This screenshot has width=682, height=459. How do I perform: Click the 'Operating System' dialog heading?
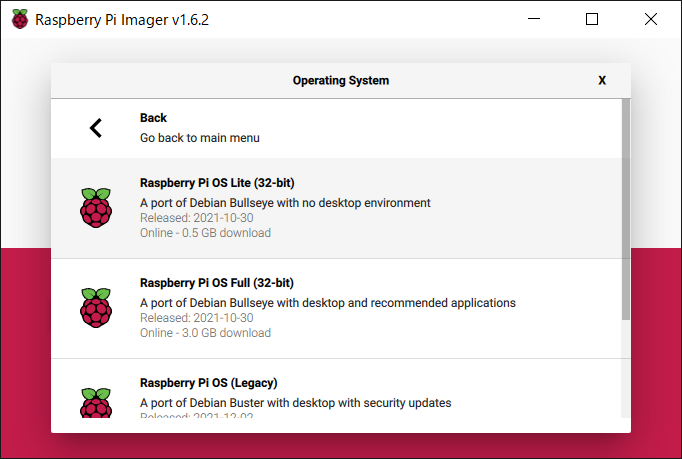(341, 80)
